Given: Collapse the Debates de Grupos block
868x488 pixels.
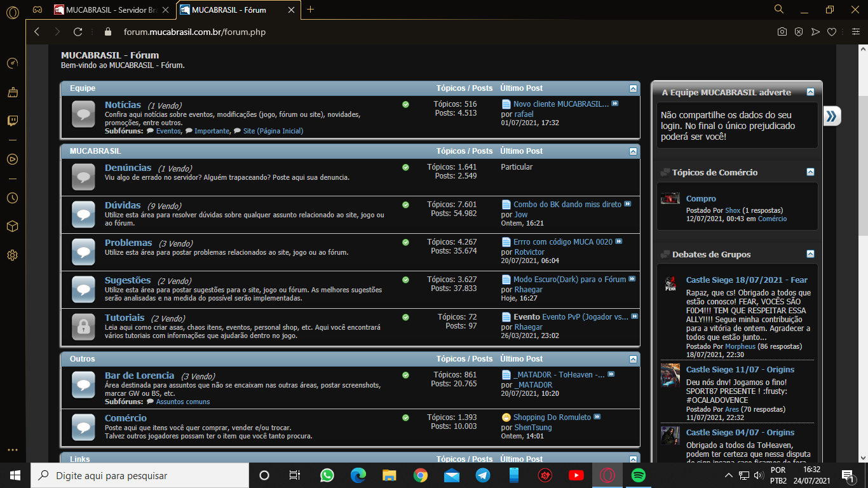Looking at the screenshot, I should click(x=810, y=254).
